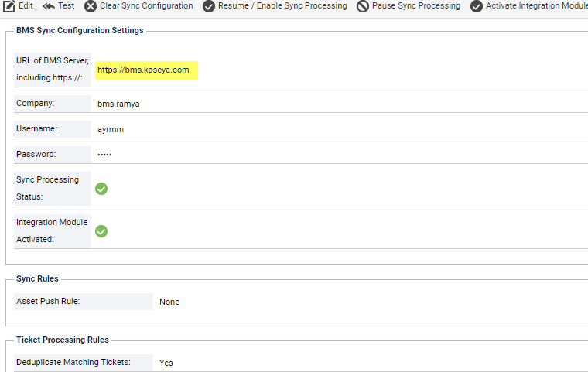Click the Pause Sync Processing prohibit icon

pos(363,6)
